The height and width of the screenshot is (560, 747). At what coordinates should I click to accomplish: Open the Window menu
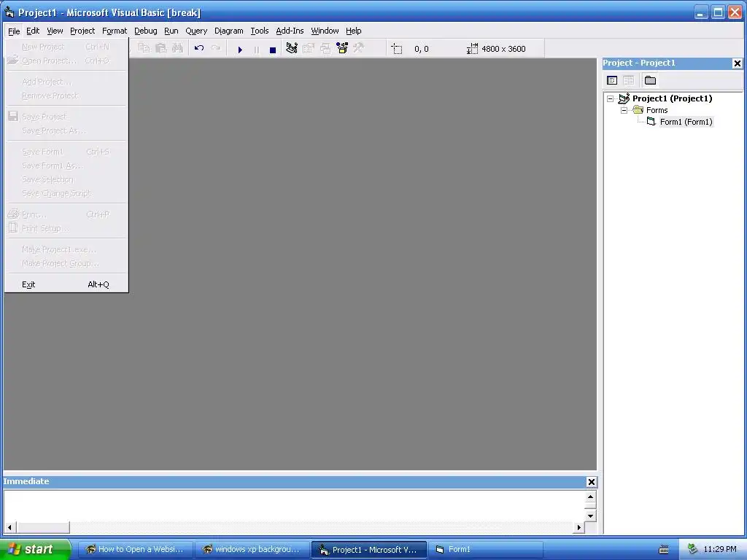pos(325,31)
